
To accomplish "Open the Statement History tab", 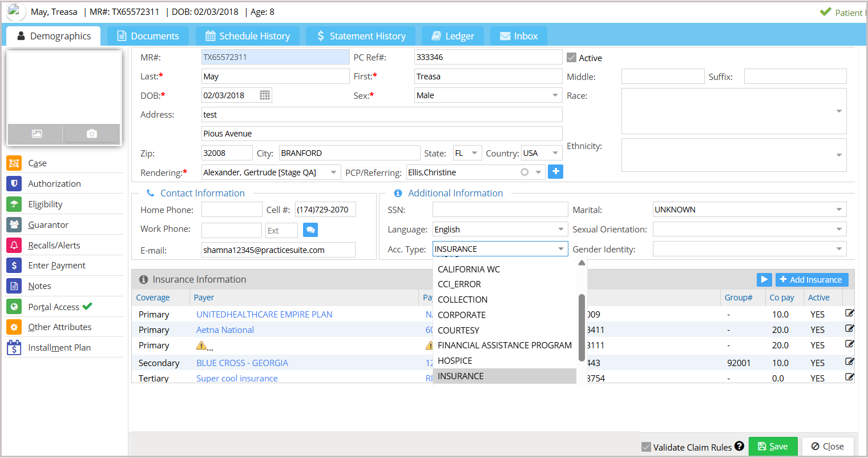I will pyautogui.click(x=361, y=36).
